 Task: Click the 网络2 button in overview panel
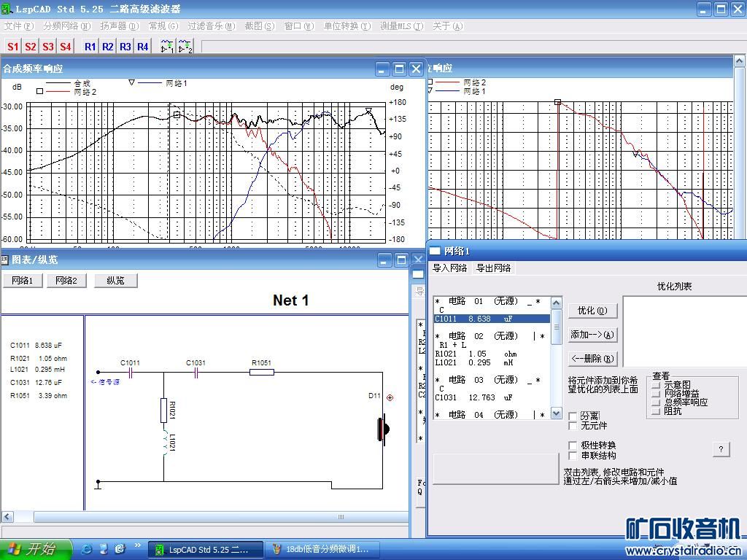[x=66, y=281]
